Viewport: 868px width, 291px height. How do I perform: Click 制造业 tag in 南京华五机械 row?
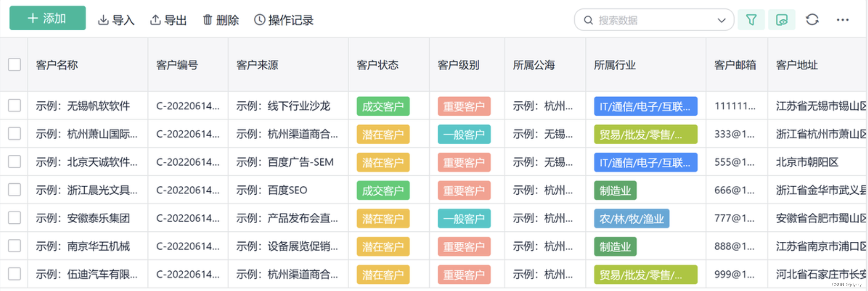[x=615, y=247]
